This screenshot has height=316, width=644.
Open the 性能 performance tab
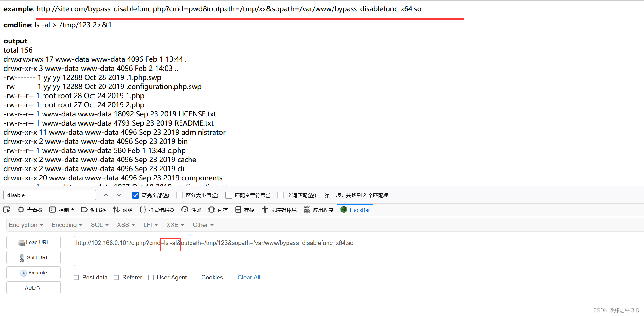click(x=191, y=210)
